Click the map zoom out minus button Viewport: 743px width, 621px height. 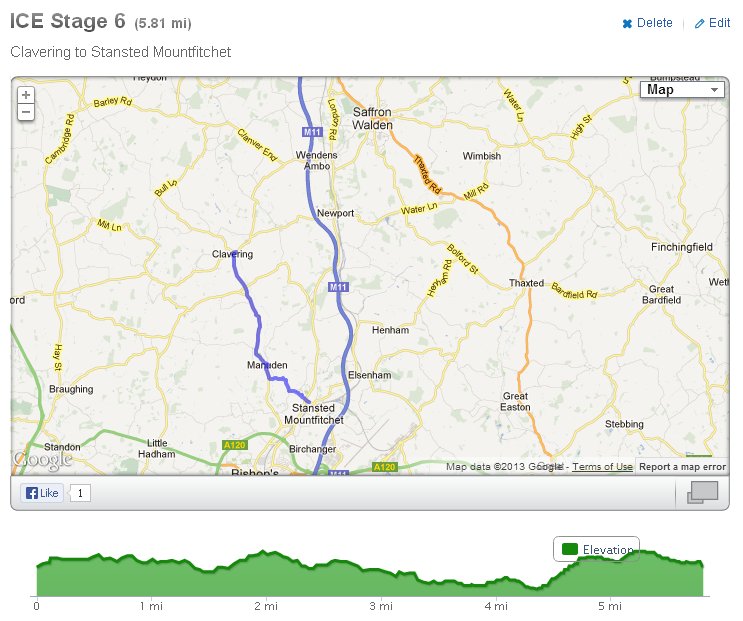[25, 112]
